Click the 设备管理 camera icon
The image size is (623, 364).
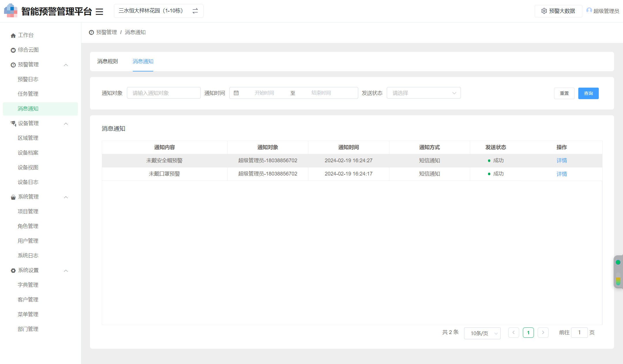click(x=13, y=124)
